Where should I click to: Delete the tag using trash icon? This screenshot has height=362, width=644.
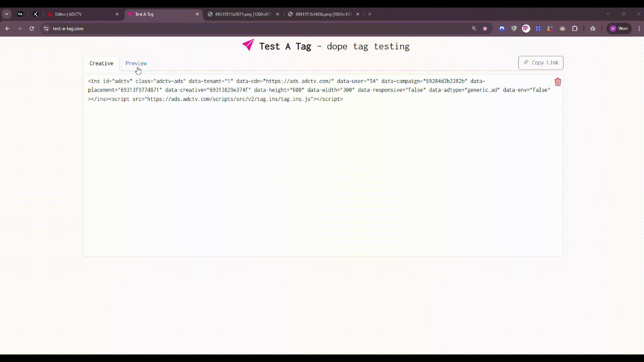pos(557,82)
